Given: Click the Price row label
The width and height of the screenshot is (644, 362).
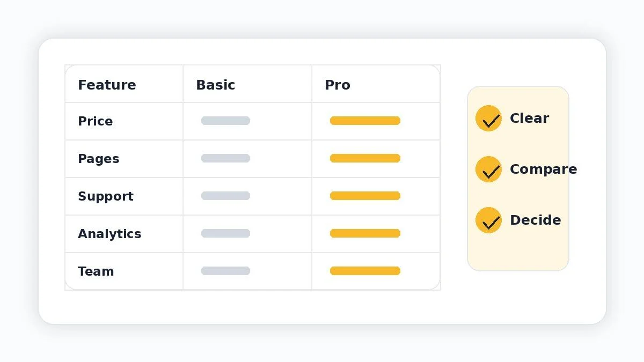Looking at the screenshot, I should (x=95, y=121).
